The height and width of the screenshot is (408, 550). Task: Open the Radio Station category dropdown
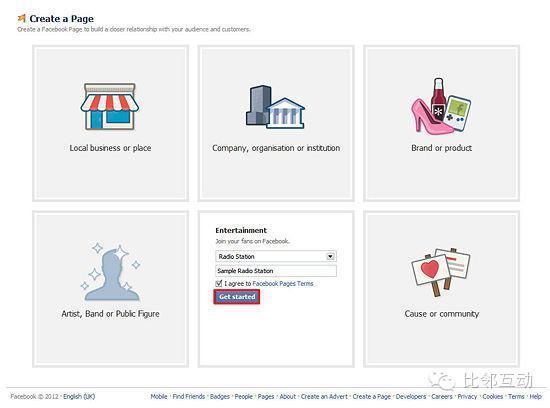276,256
